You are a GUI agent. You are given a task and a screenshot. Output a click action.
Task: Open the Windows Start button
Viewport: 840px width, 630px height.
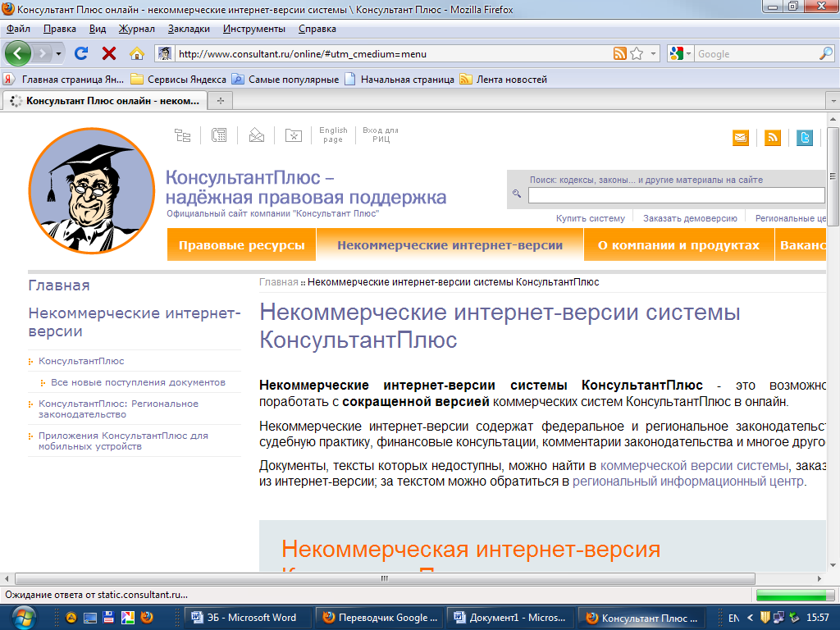(x=22, y=617)
